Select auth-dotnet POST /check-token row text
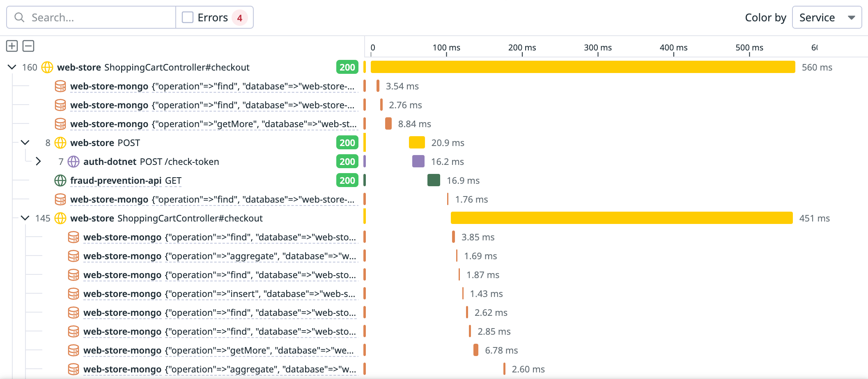The image size is (868, 379). (x=151, y=162)
